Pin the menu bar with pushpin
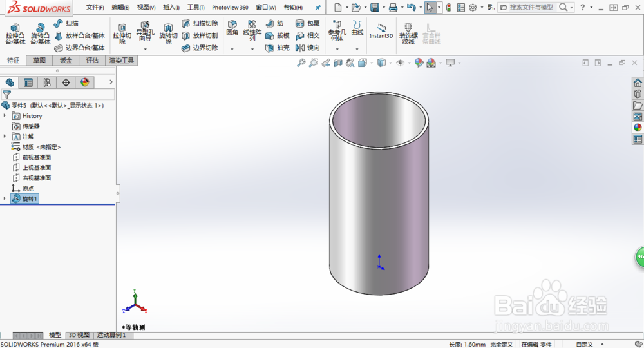This screenshot has height=348, width=644. click(317, 7)
